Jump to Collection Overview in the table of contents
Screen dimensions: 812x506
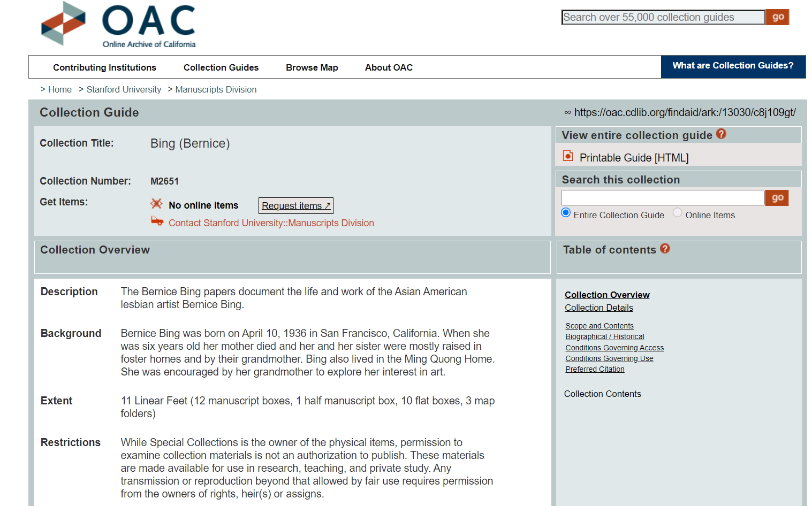coord(607,295)
